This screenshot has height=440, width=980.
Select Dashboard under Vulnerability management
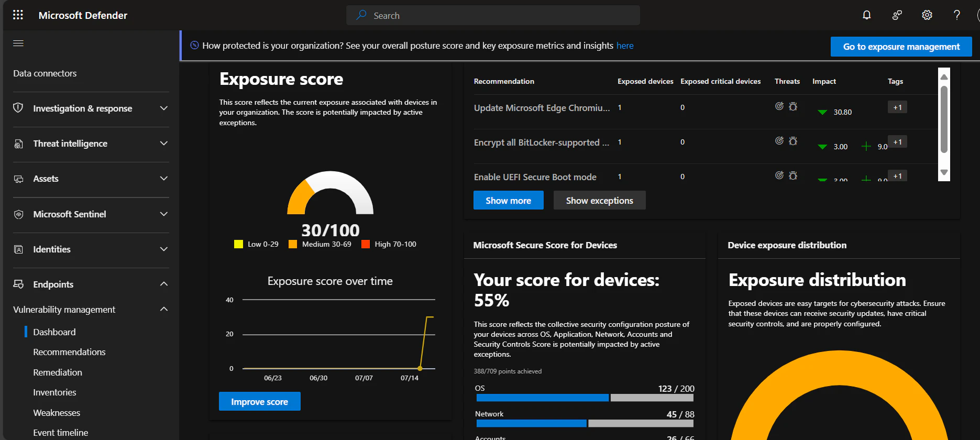(x=54, y=332)
